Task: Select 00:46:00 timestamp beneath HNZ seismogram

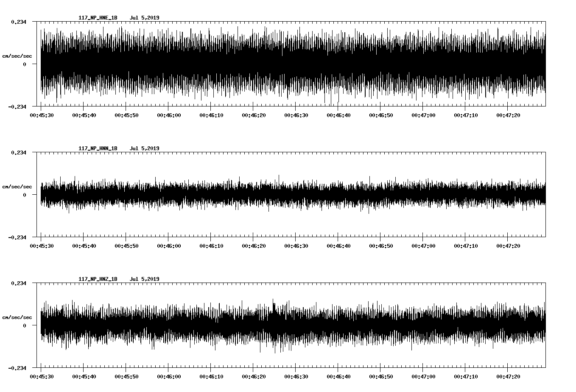Action: [x=169, y=376]
